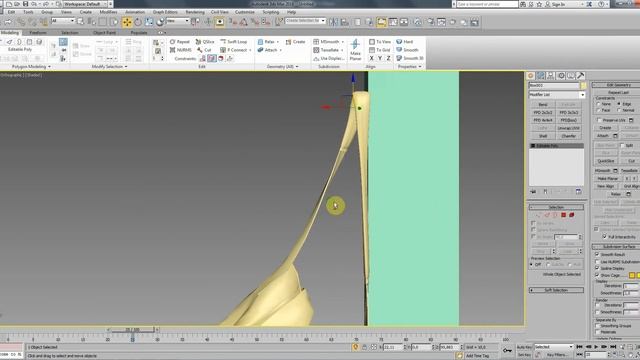
Task: Click the QuickSlice button in panel
Action: pyautogui.click(x=606, y=161)
